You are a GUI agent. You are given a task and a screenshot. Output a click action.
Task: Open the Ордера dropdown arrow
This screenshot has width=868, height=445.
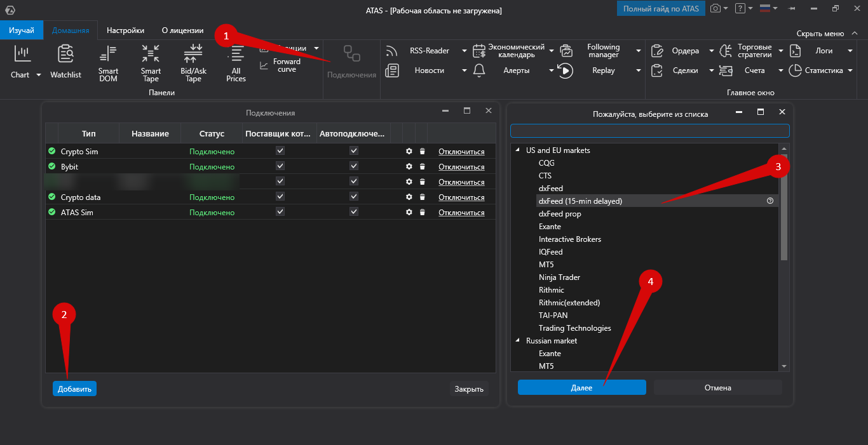(712, 51)
